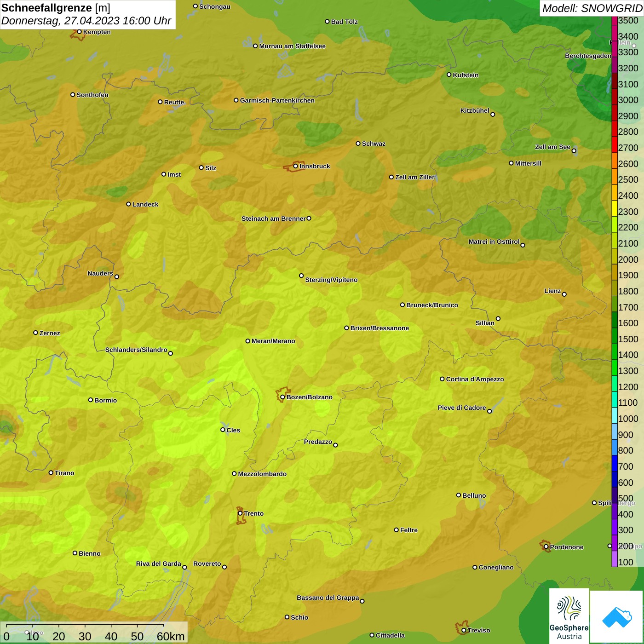This screenshot has width=644, height=644.
Task: Select the Bozen/Bolzano city marker
Action: click(x=282, y=397)
